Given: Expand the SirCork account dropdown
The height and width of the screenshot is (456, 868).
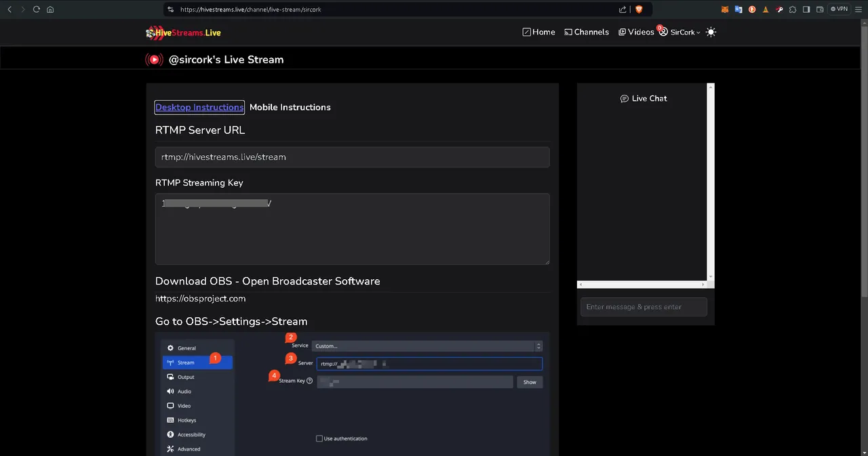Looking at the screenshot, I should click(680, 32).
